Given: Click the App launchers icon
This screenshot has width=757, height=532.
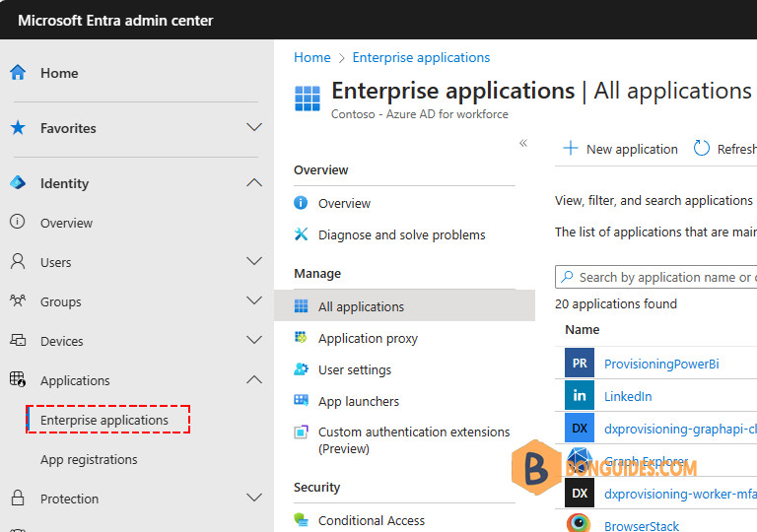Looking at the screenshot, I should coord(301,400).
